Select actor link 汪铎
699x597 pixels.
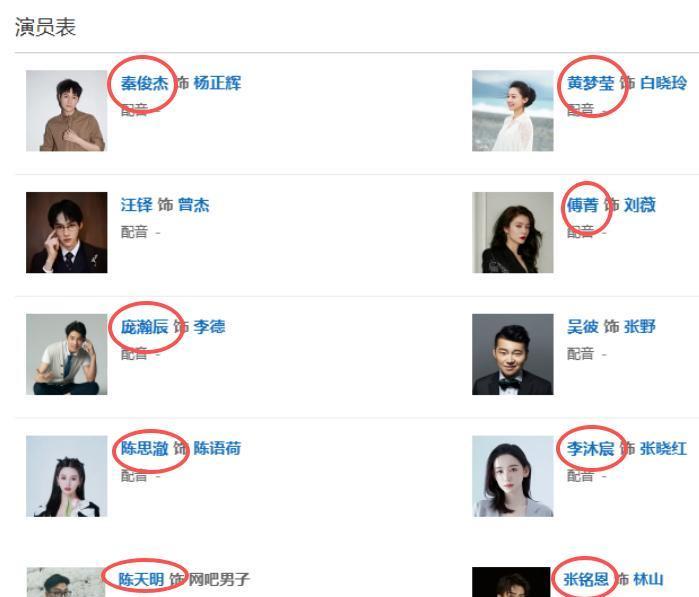[136, 205]
